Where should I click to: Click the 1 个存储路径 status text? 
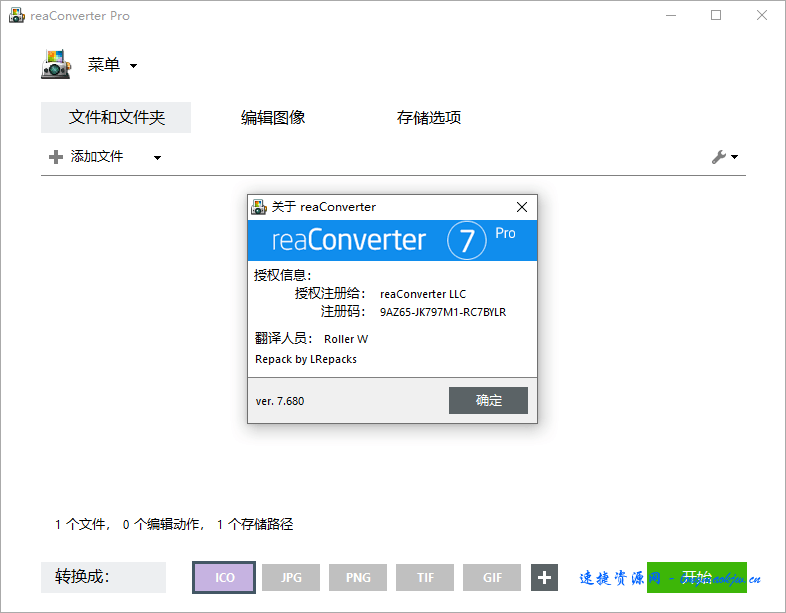pos(255,524)
